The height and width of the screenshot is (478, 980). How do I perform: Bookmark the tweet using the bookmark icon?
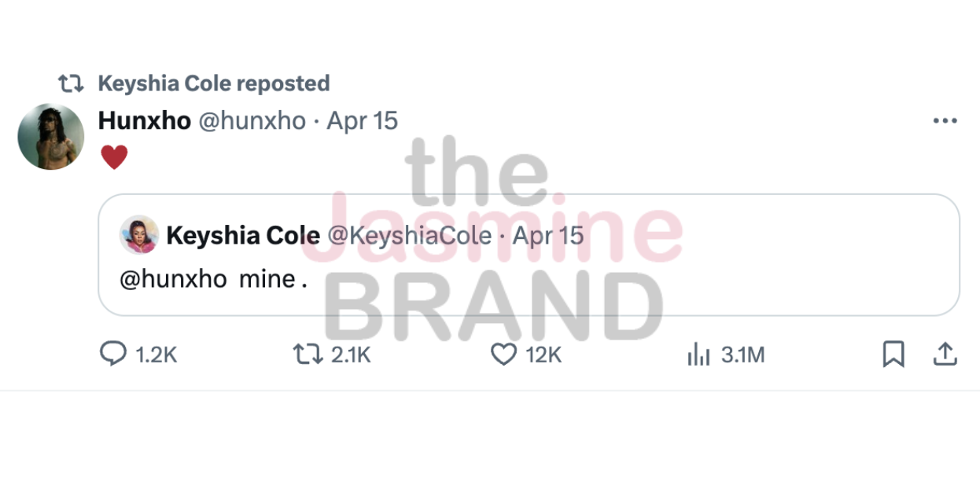[x=893, y=355]
